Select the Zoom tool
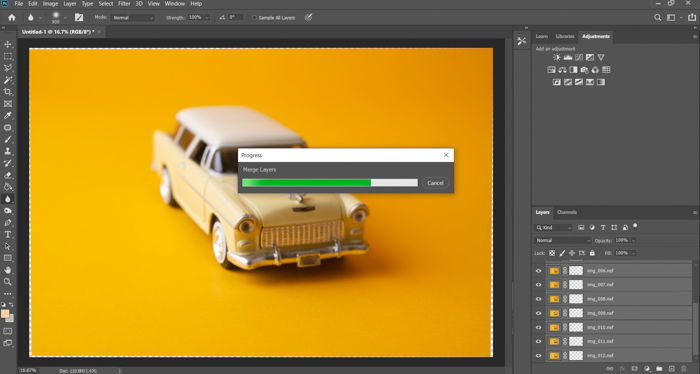700x374 pixels. click(x=8, y=282)
